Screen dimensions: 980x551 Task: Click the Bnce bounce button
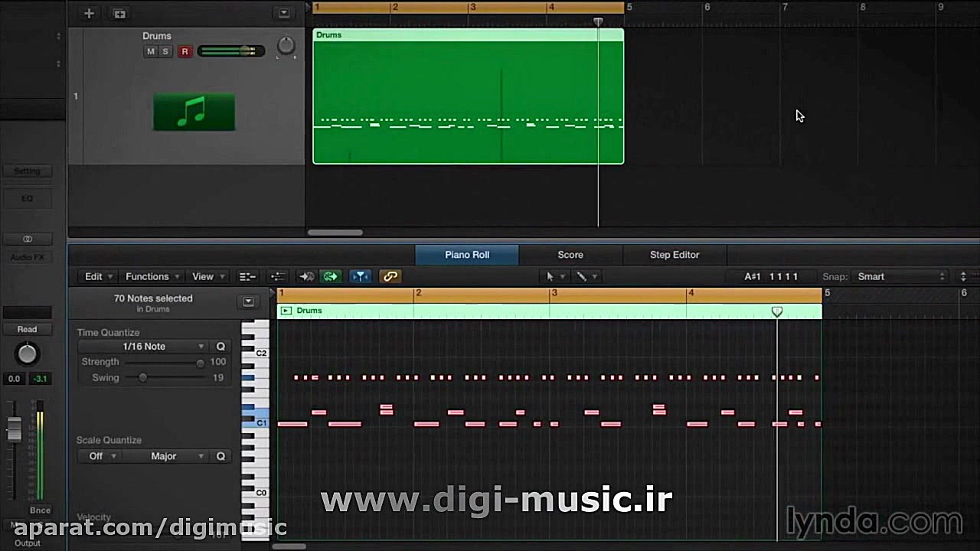click(x=40, y=510)
